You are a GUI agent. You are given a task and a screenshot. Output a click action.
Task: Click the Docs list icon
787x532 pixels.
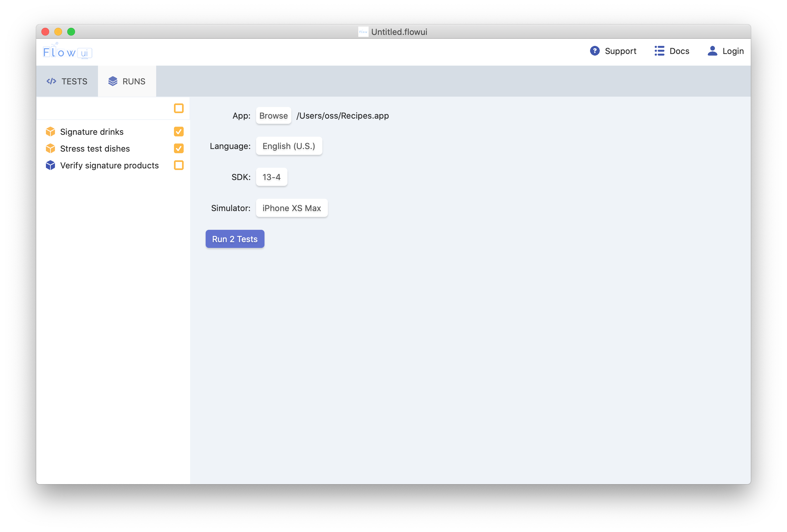[659, 51]
